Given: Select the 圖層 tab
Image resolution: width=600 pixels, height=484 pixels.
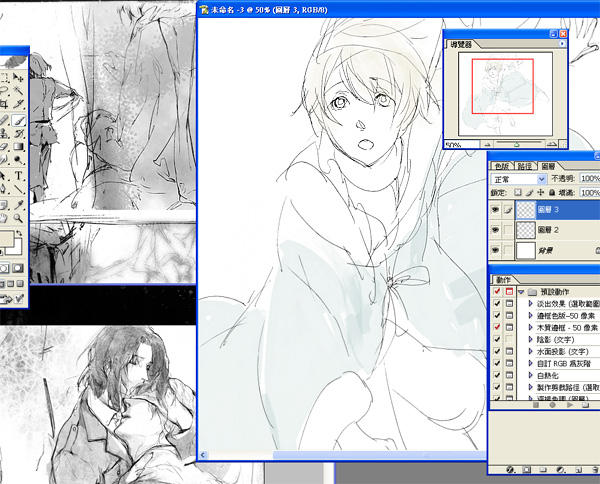Looking at the screenshot, I should click(548, 166).
